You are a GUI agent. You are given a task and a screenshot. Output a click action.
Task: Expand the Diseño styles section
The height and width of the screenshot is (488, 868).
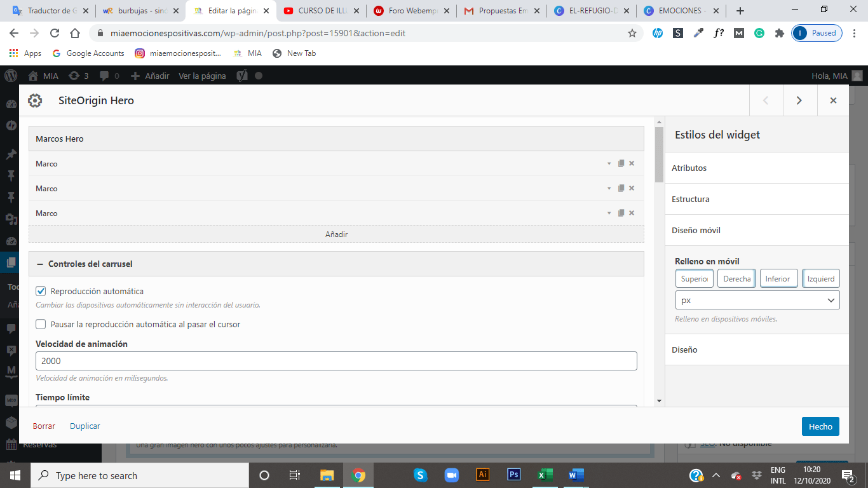pyautogui.click(x=757, y=349)
